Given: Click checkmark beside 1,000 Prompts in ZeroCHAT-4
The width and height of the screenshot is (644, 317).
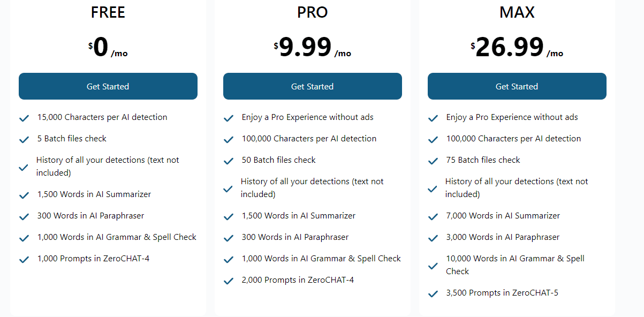Looking at the screenshot, I should pyautogui.click(x=24, y=260).
